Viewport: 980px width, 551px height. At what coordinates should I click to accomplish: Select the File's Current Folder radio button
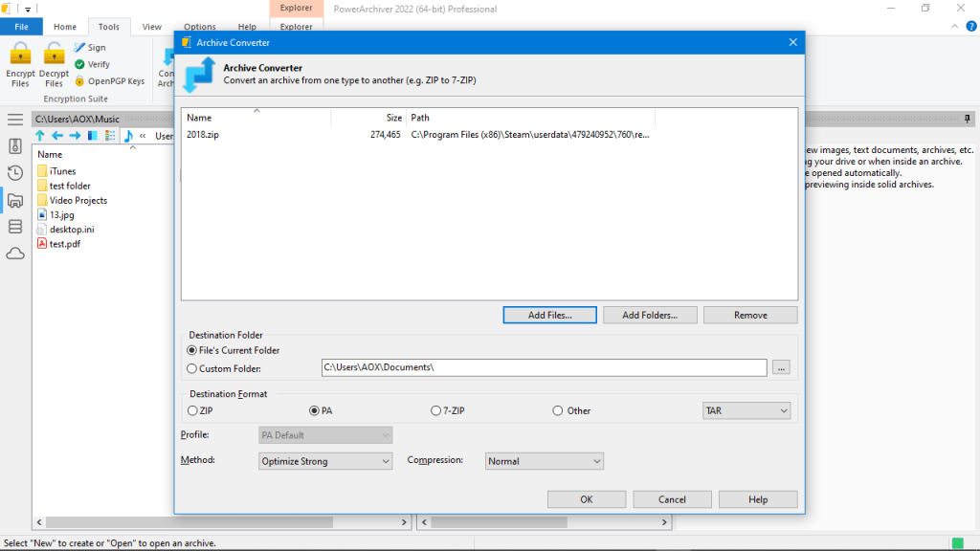[191, 350]
